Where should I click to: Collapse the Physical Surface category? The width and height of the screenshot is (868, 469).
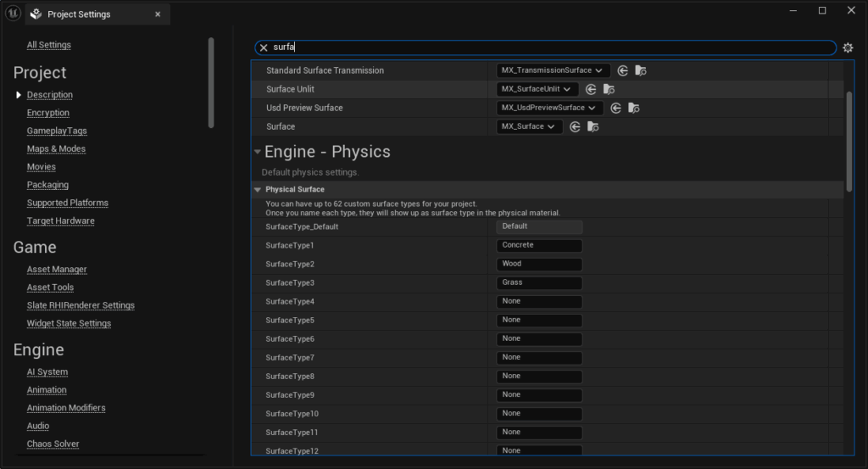coord(258,190)
